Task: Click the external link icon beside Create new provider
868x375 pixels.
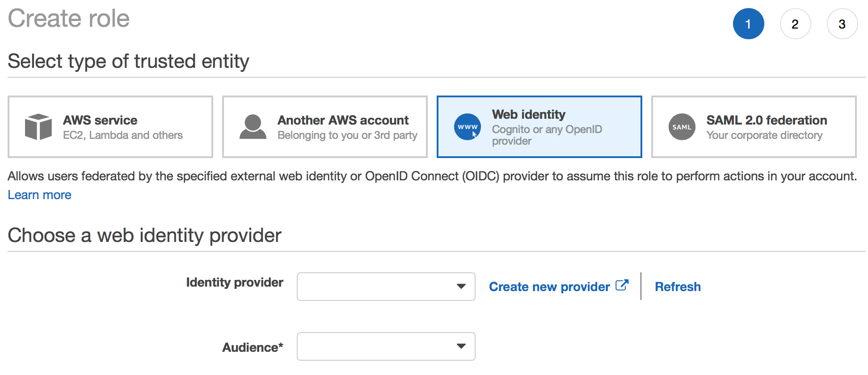Action: (x=622, y=285)
